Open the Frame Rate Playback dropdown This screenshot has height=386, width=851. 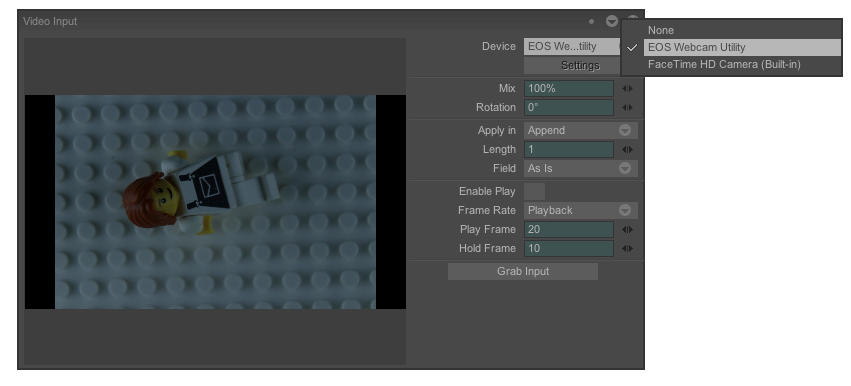[x=580, y=210]
